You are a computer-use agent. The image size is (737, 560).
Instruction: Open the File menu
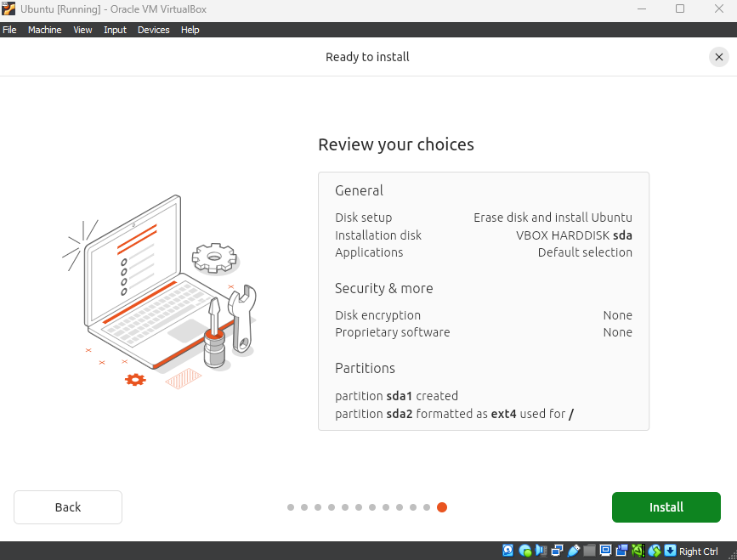pos(9,30)
